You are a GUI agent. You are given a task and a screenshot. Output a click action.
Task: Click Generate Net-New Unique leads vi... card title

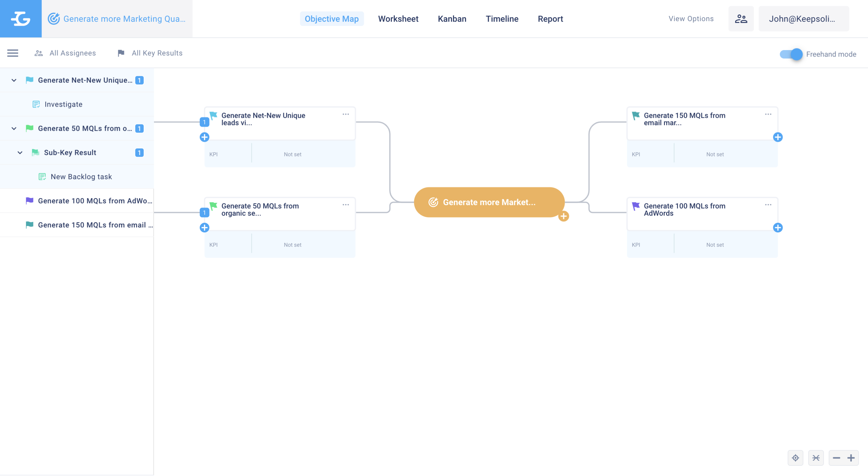pyautogui.click(x=263, y=119)
